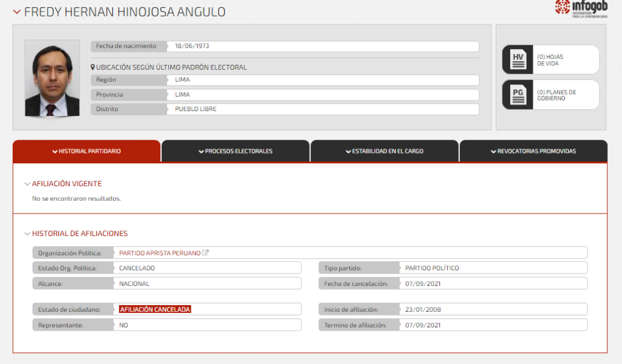The height and width of the screenshot is (364, 622).
Task: Click the location pin icon near Ubicación
Action: coord(93,67)
